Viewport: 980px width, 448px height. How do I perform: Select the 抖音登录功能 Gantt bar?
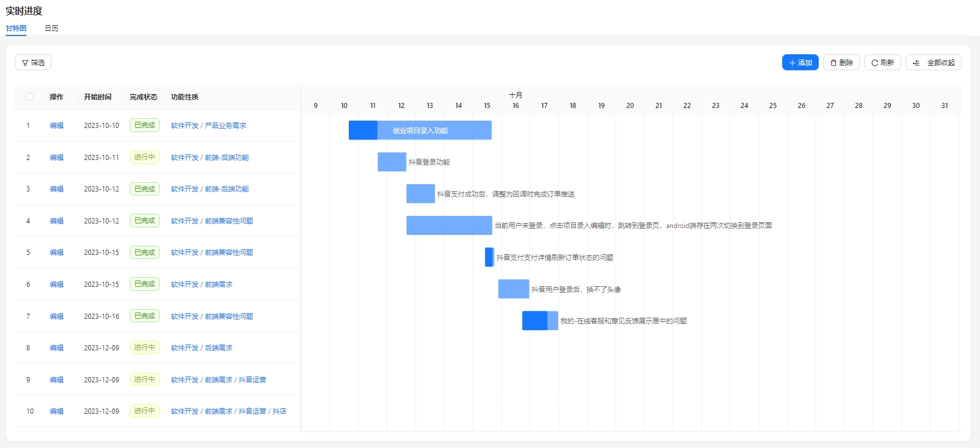[x=392, y=162]
